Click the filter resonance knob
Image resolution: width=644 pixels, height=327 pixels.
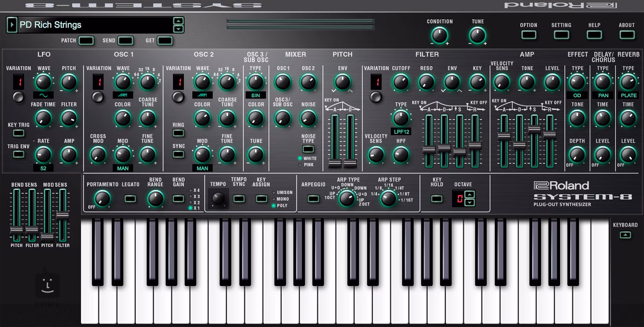coord(426,82)
